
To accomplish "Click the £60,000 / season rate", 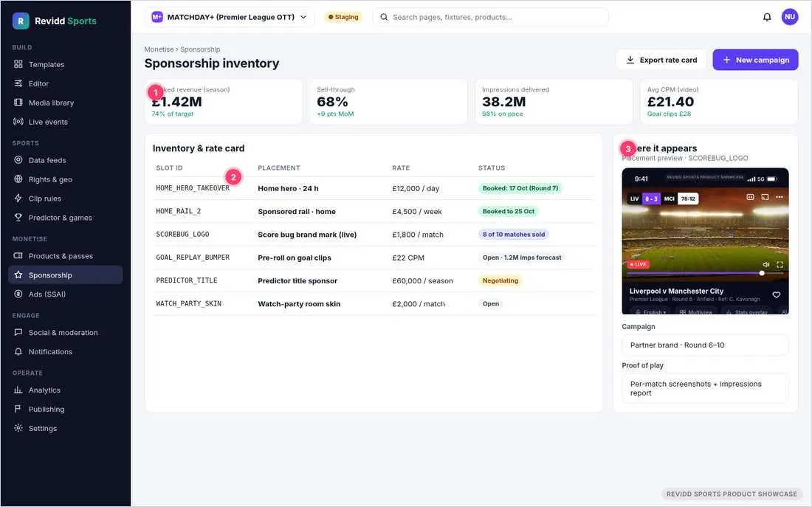I will coord(422,280).
